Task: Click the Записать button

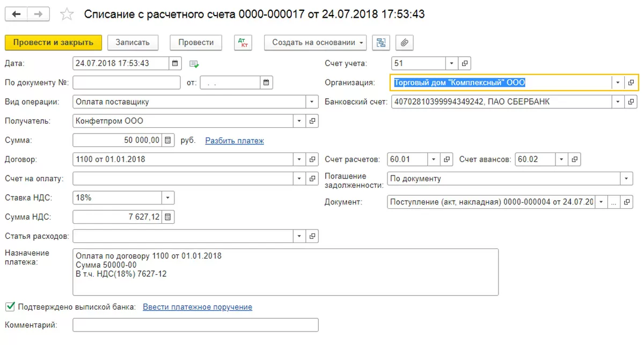Action: tap(133, 43)
